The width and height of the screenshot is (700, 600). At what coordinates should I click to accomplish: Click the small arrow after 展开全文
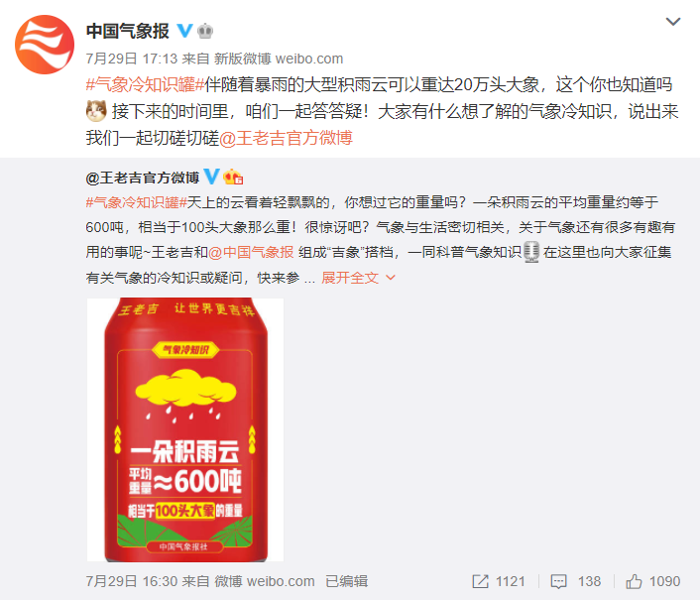(391, 278)
